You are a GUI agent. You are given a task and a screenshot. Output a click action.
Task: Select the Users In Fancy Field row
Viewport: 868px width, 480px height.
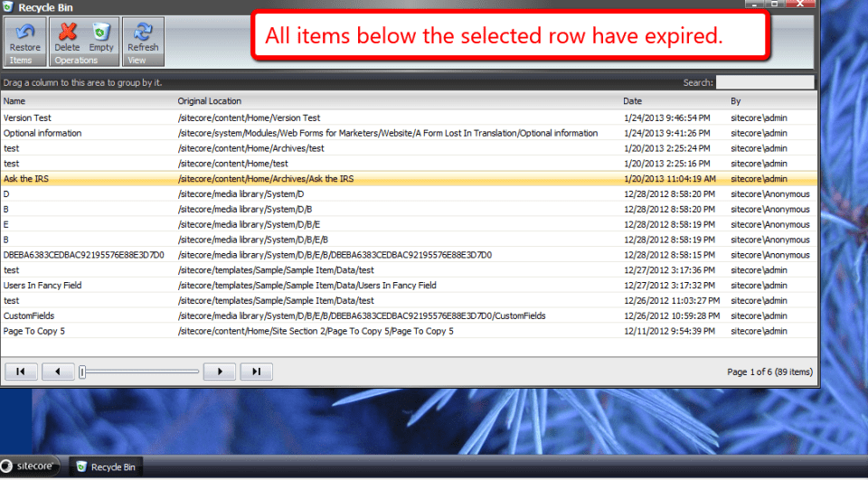click(x=42, y=286)
